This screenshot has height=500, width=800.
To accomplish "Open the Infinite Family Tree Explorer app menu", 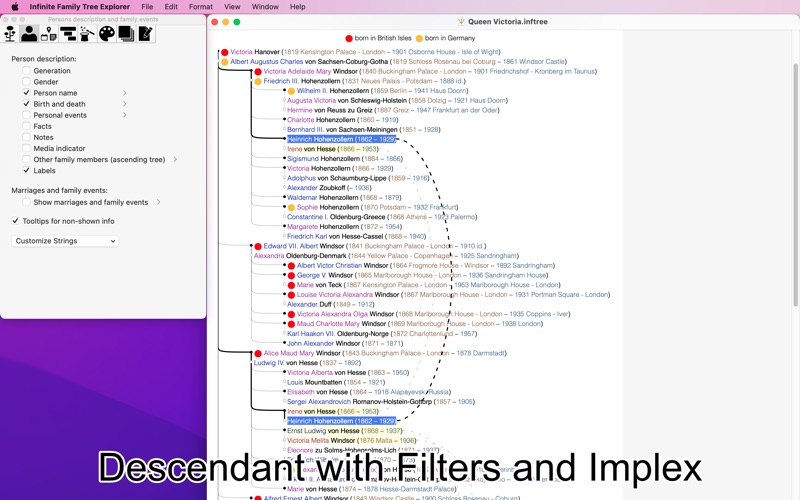I will coord(80,7).
